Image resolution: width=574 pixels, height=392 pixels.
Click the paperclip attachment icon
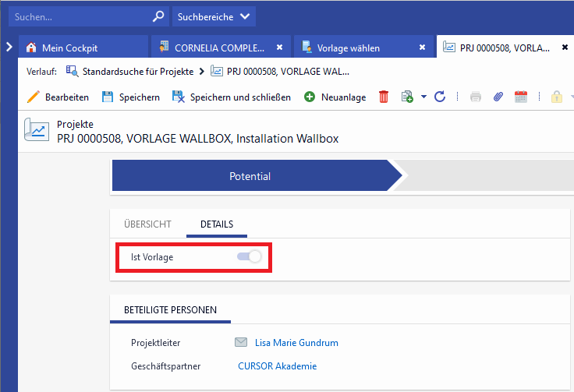coord(498,97)
